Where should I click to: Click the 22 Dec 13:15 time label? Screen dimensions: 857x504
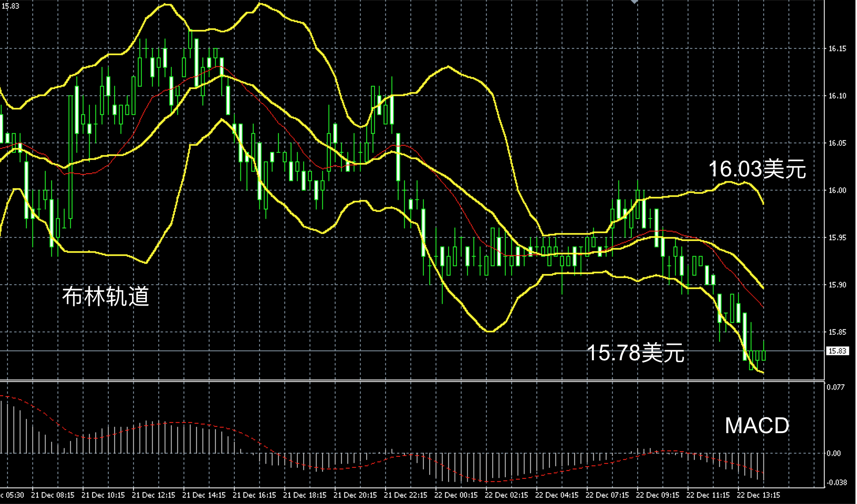(758, 495)
